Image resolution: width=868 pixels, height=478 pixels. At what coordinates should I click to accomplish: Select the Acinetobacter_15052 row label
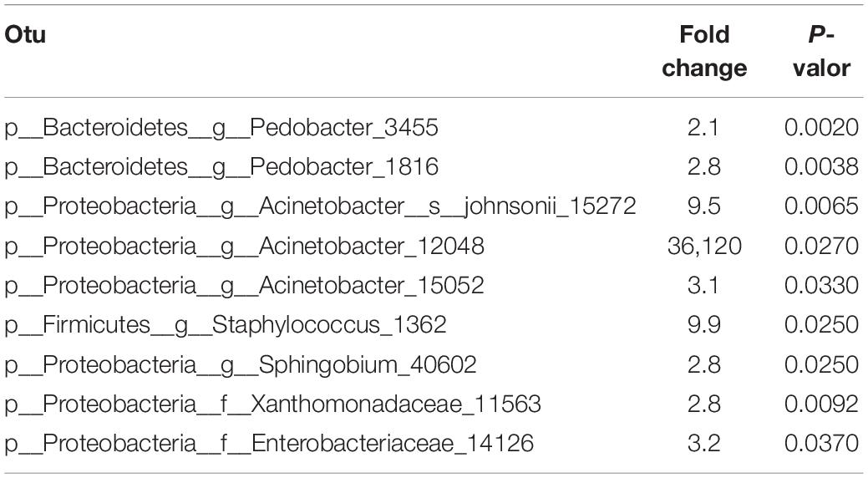point(244,286)
